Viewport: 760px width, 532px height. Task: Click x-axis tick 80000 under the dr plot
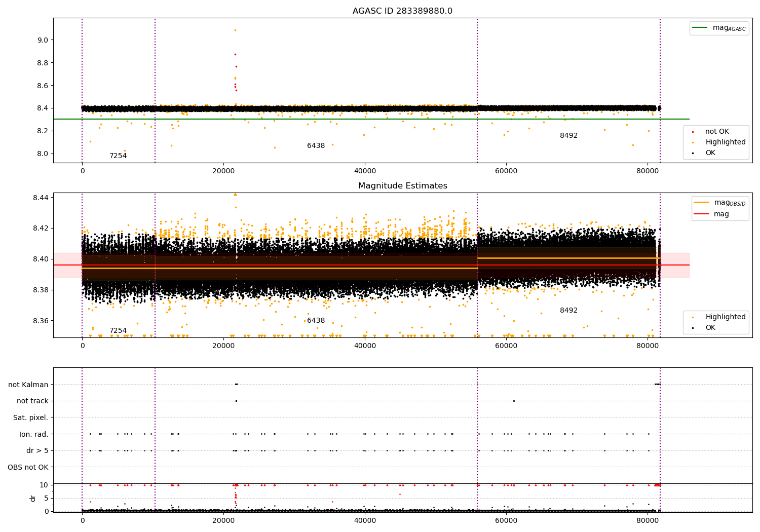pos(648,521)
